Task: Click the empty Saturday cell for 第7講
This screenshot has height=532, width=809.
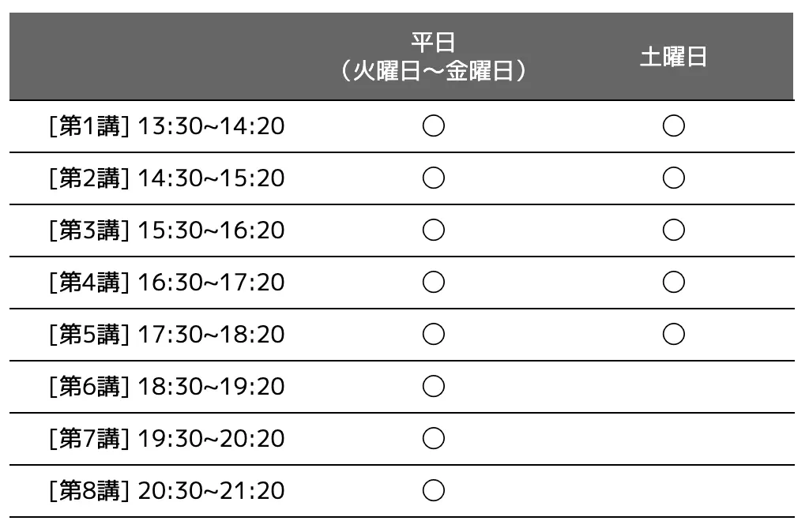Action: 673,438
